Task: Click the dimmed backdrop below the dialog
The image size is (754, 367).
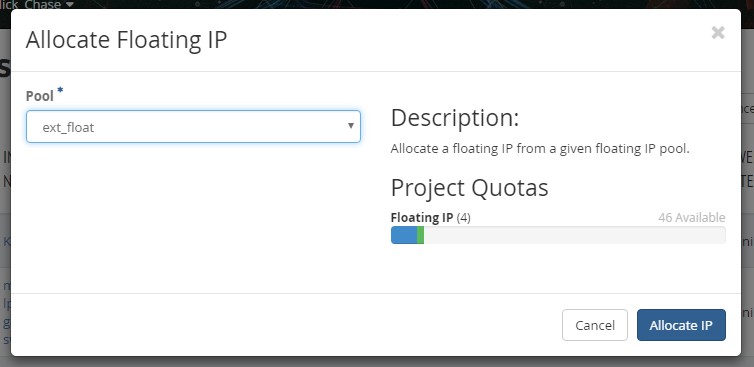Action: (x=377, y=362)
